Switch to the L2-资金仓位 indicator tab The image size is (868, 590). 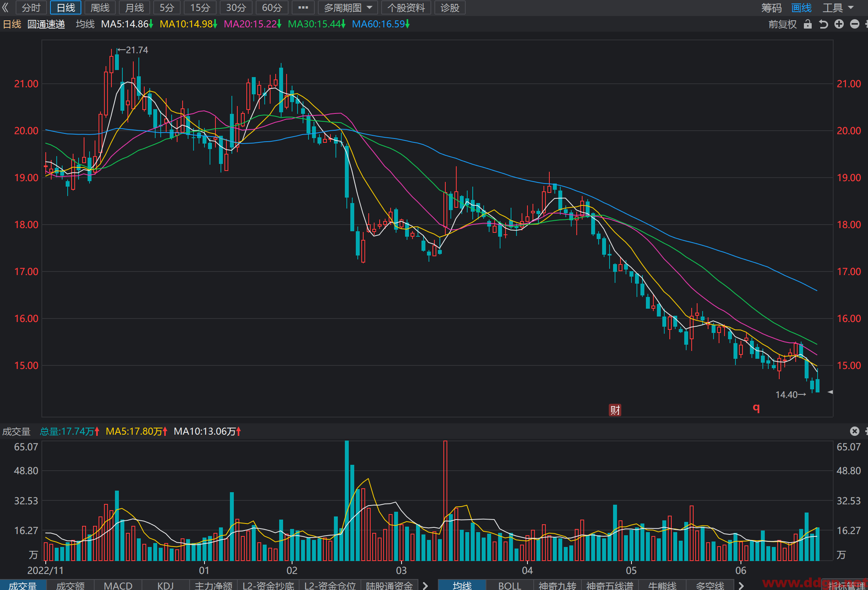pyautogui.click(x=330, y=585)
